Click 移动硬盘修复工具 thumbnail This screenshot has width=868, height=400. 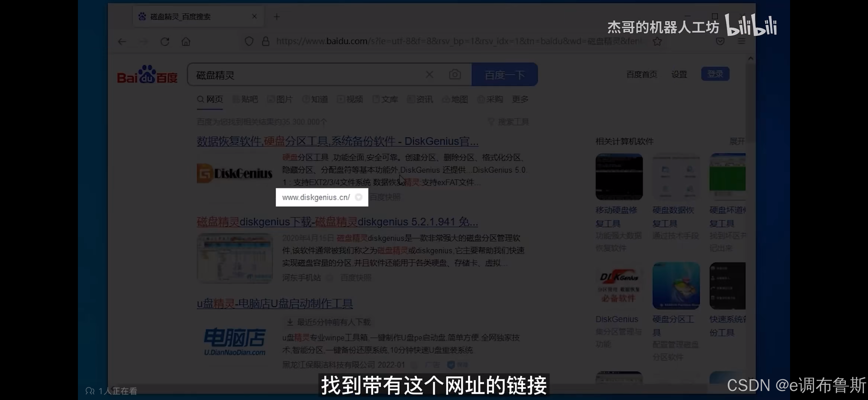619,176
